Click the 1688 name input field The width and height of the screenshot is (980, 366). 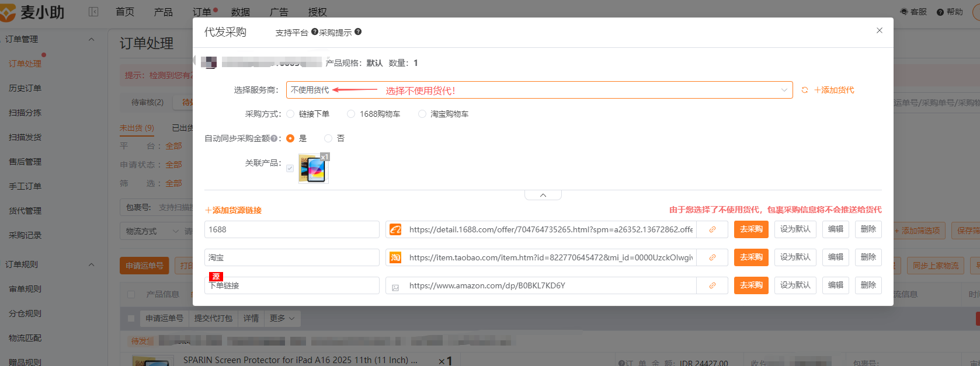click(292, 229)
